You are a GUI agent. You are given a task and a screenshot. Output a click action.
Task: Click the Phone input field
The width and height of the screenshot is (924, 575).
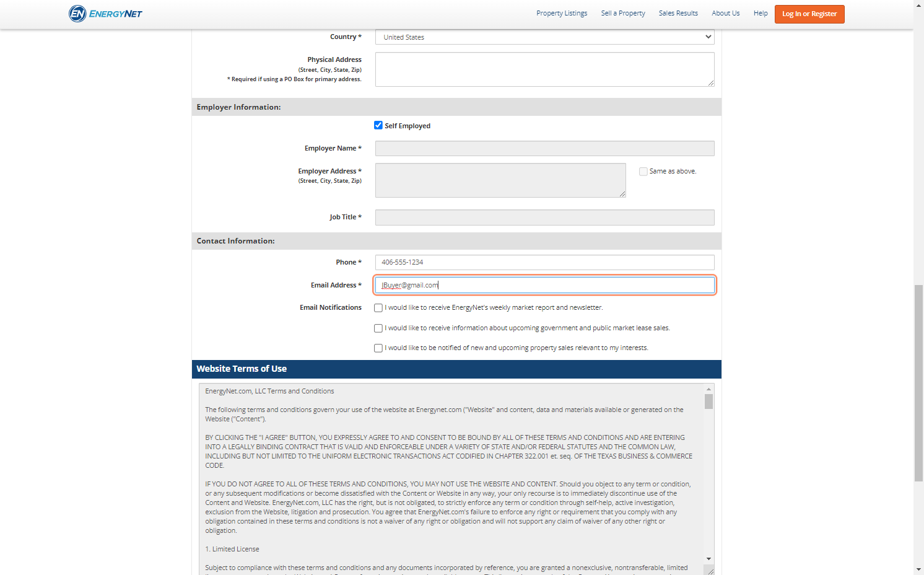pyautogui.click(x=544, y=262)
